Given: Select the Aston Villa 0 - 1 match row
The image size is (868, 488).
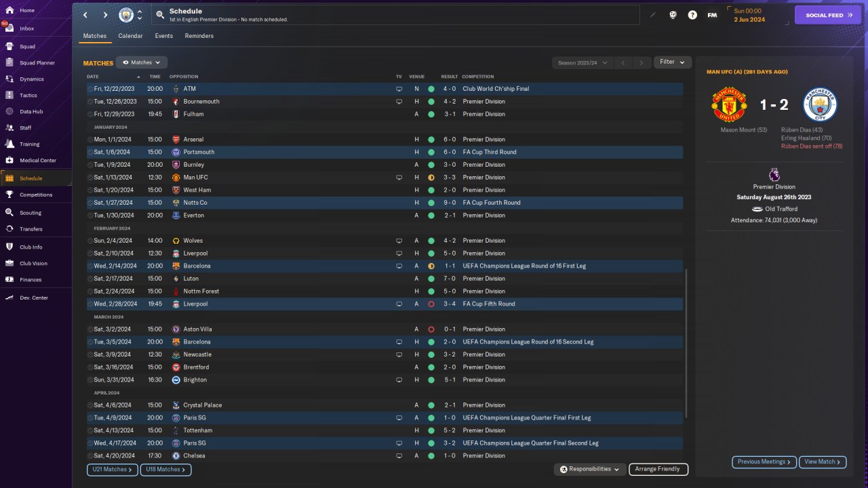Looking at the screenshot, I should (x=384, y=329).
